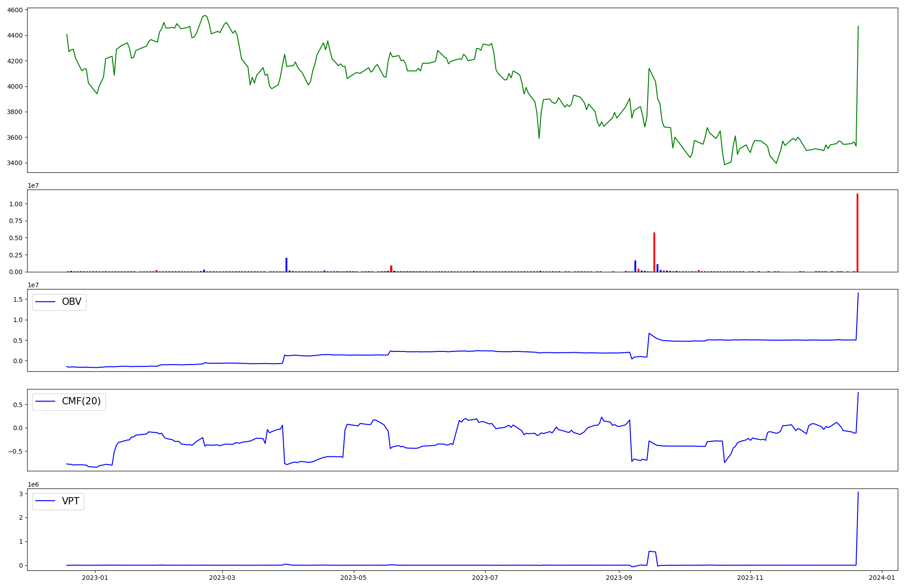The width and height of the screenshot is (905, 588).
Task: Click the red volume bar in mid-May
Action: click(x=391, y=269)
